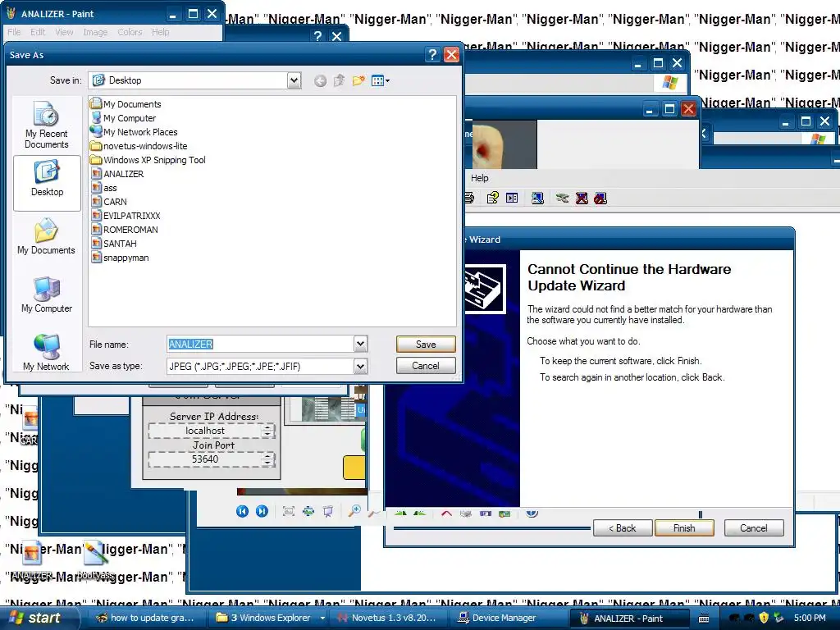The image size is (840, 630).
Task: Click Cancel in the Hardware Update Wizard
Action: (x=754, y=527)
